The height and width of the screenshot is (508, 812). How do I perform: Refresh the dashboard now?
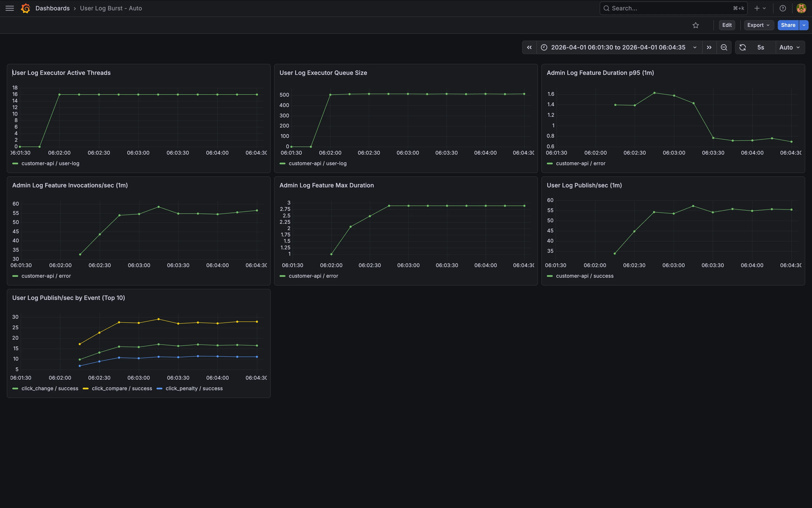pos(743,47)
